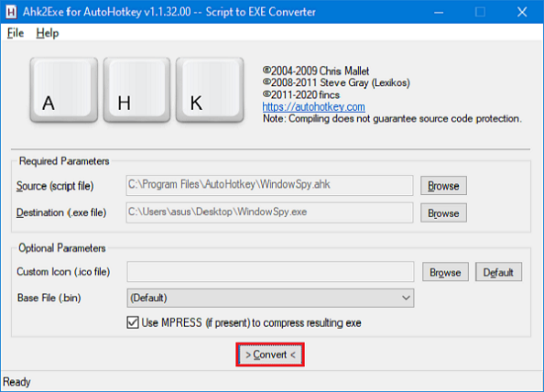Viewport: 544px width, 392px height.
Task: Click the Destination exe file path field
Action: [269, 212]
